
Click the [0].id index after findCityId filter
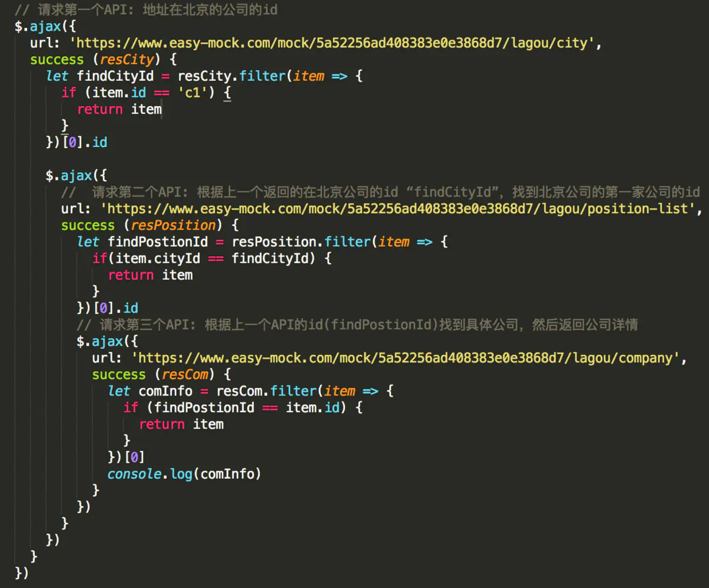pos(84,142)
